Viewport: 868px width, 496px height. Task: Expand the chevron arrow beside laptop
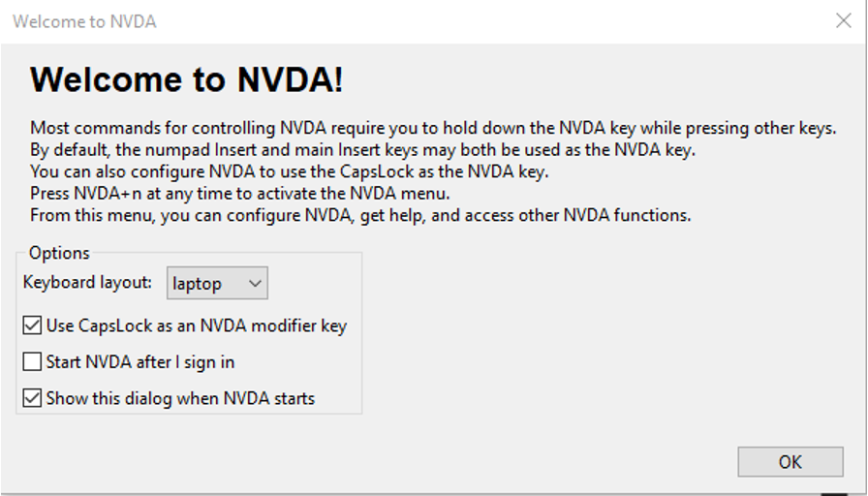tap(255, 284)
